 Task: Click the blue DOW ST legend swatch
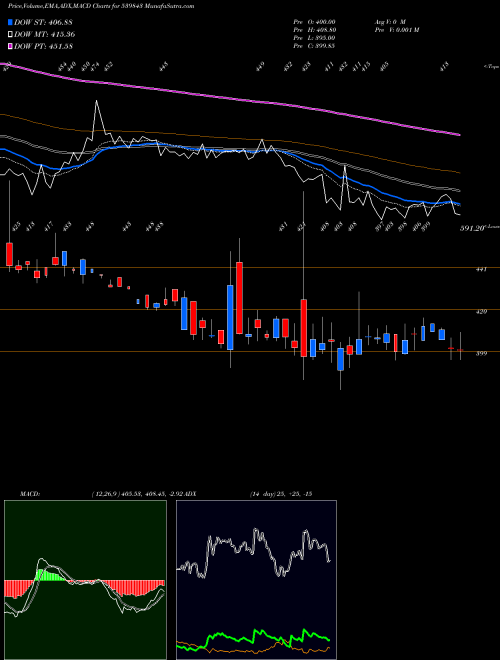point(11,22)
